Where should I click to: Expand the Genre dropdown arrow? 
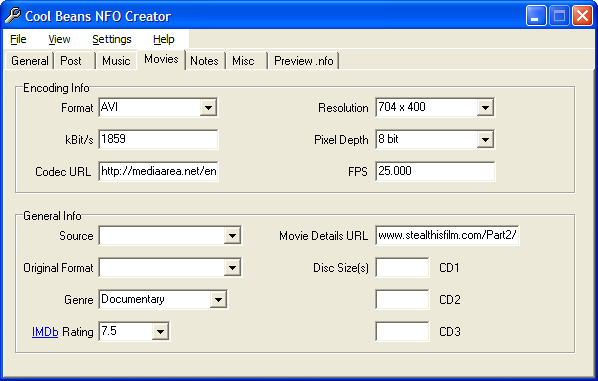[x=218, y=299]
